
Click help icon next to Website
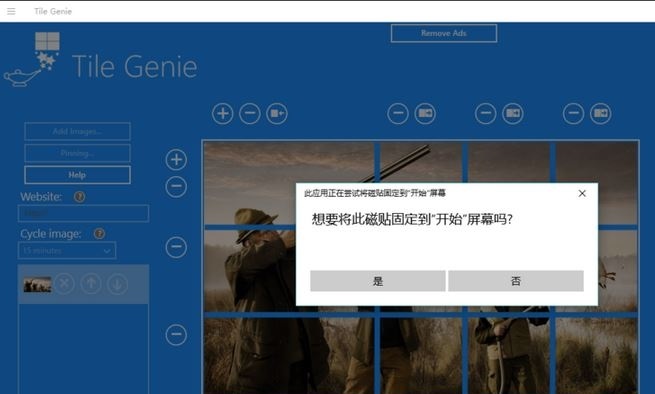point(79,197)
